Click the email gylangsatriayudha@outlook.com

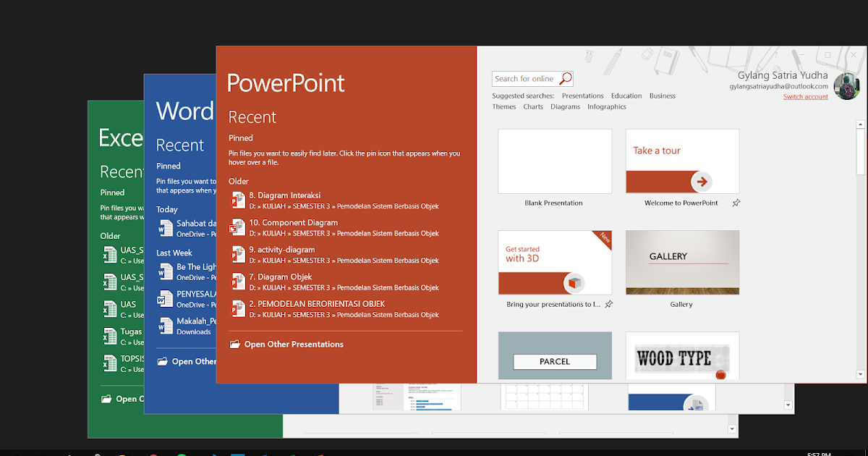pos(778,87)
